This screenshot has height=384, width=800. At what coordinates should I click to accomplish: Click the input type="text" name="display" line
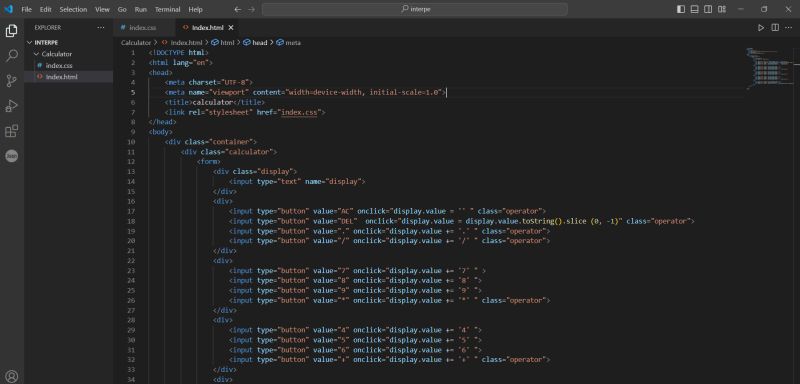pos(297,182)
